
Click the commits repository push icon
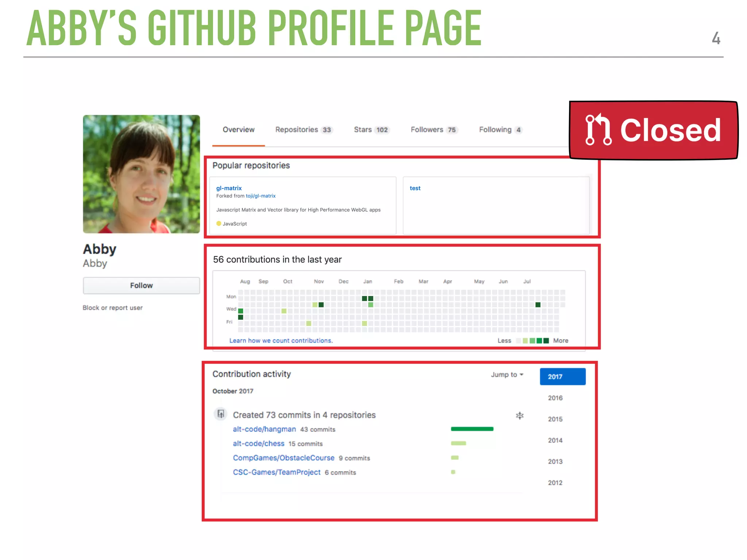(221, 414)
